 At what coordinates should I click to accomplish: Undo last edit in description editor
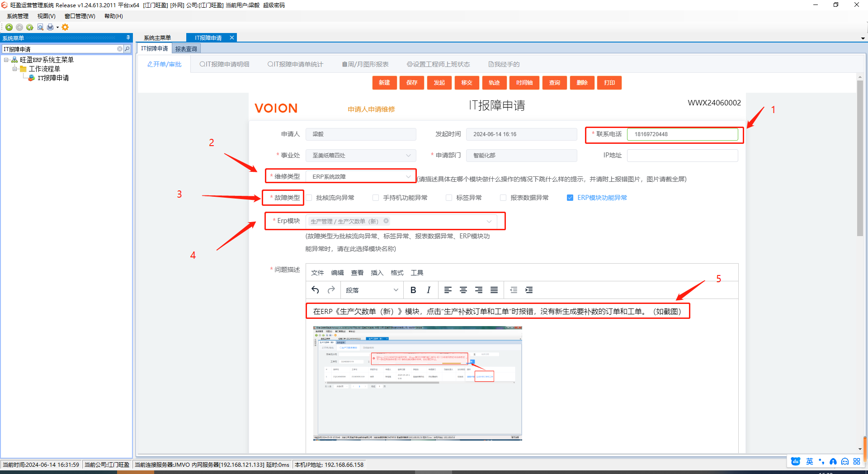click(315, 290)
